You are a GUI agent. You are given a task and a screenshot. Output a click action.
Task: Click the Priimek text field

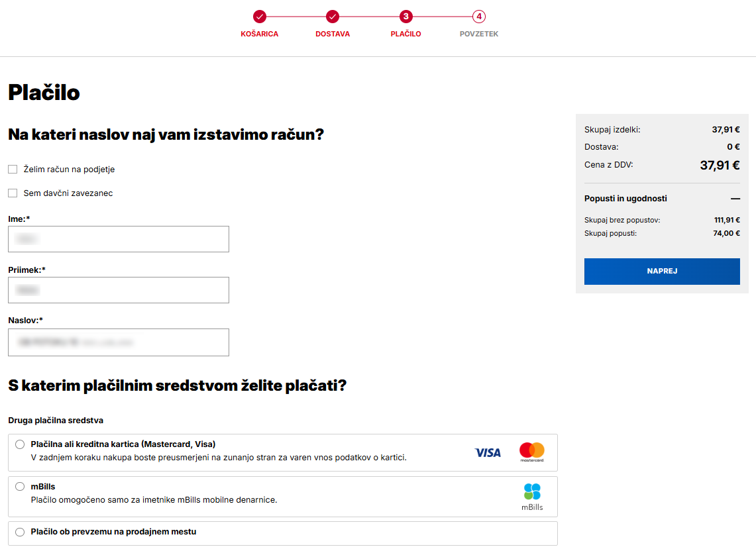[118, 290]
